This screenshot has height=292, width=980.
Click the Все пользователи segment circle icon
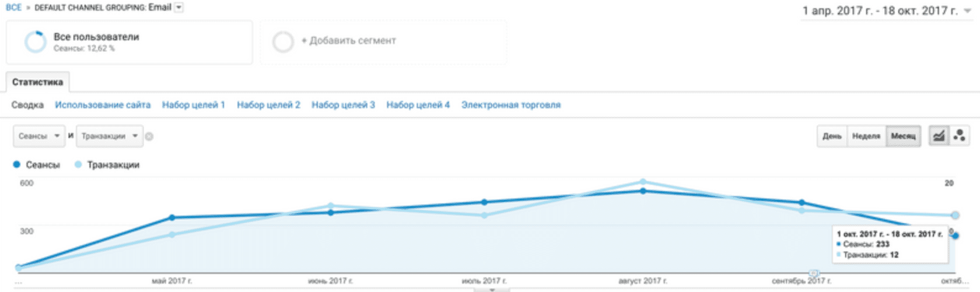click(35, 42)
